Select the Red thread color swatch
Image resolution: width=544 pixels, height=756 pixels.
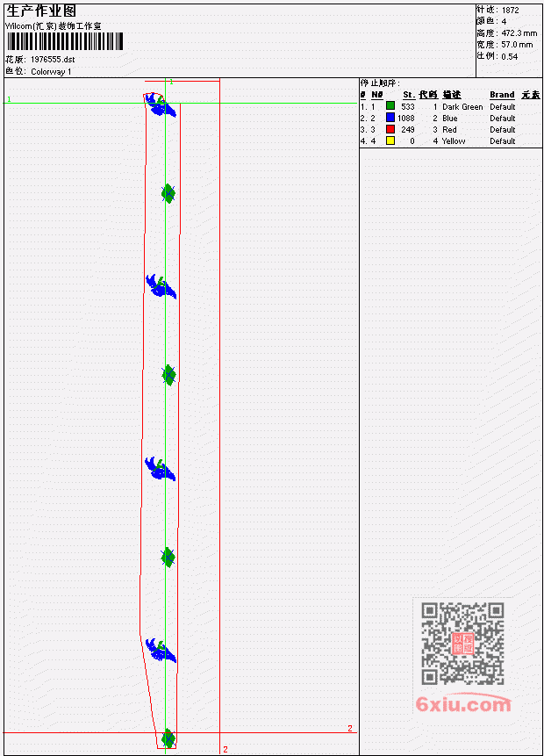coord(390,129)
